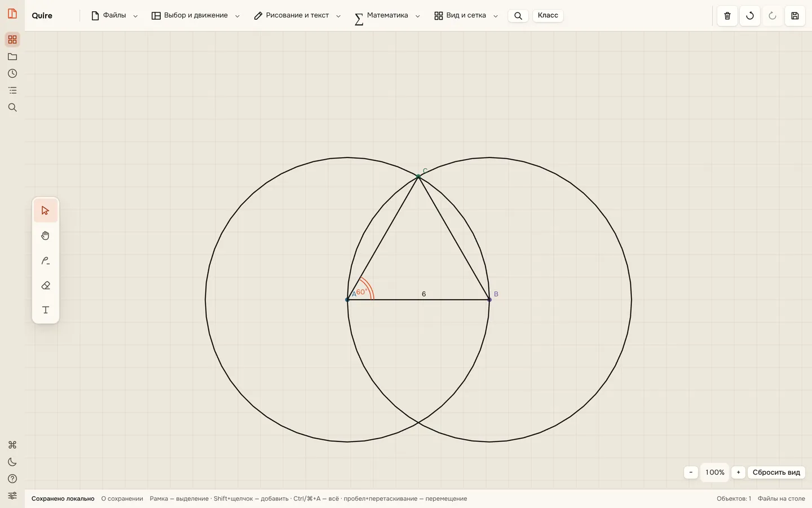Click the Объектов: 1 counter
The image size is (812, 508).
click(734, 499)
